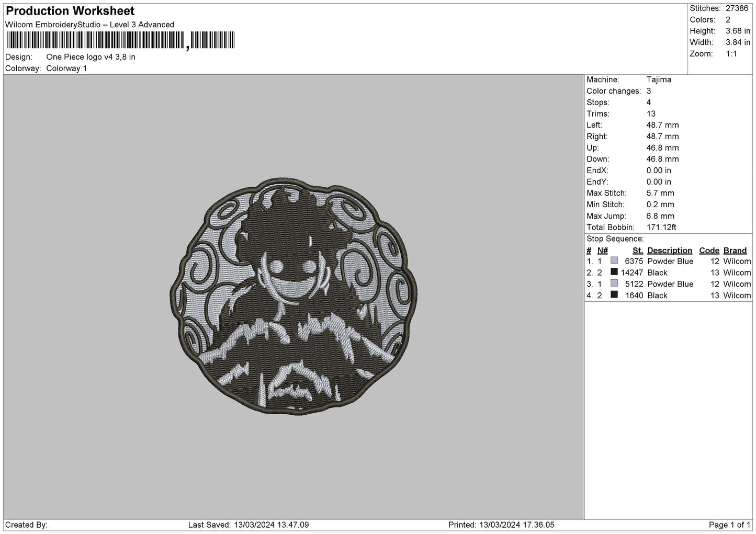Click the Down value 46.8 mm
Image resolution: width=756 pixels, height=534 pixels.
point(662,159)
